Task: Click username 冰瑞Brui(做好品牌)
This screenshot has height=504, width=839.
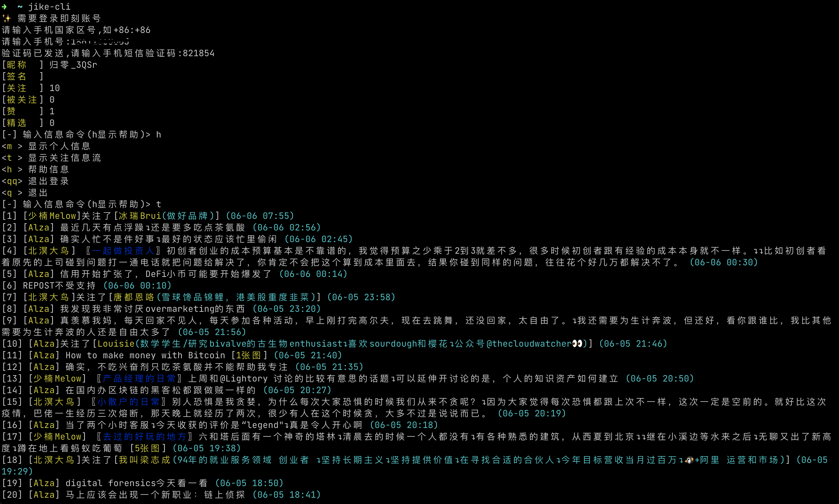Action: coord(166,216)
